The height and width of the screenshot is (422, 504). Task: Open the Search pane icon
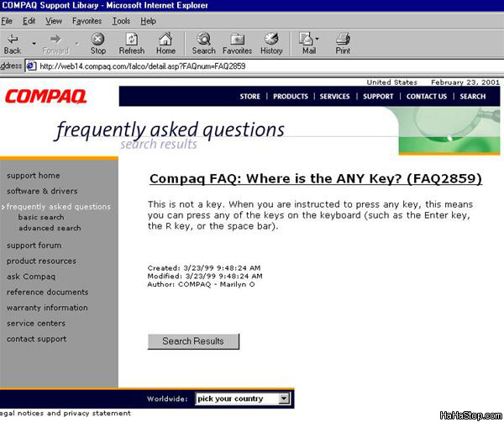(203, 39)
